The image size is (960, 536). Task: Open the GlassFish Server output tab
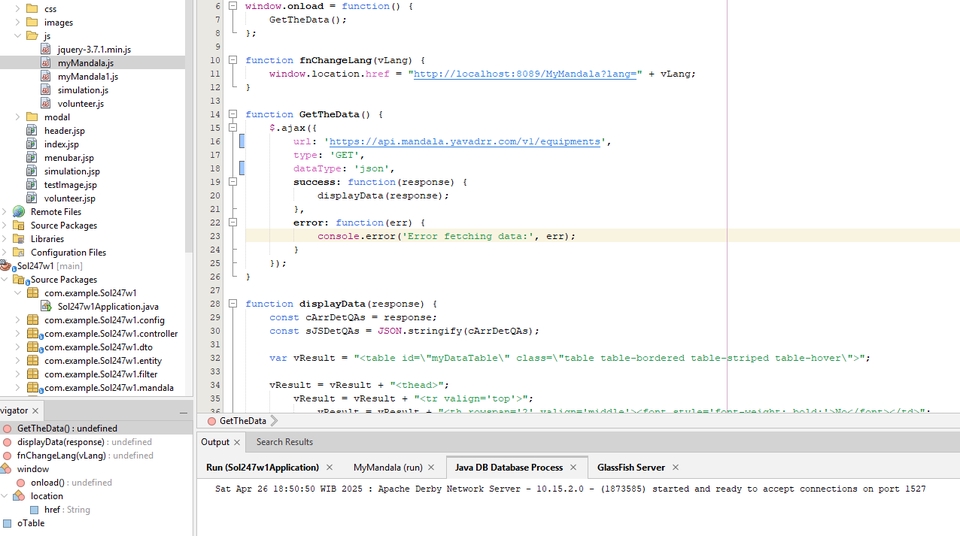coord(631,467)
